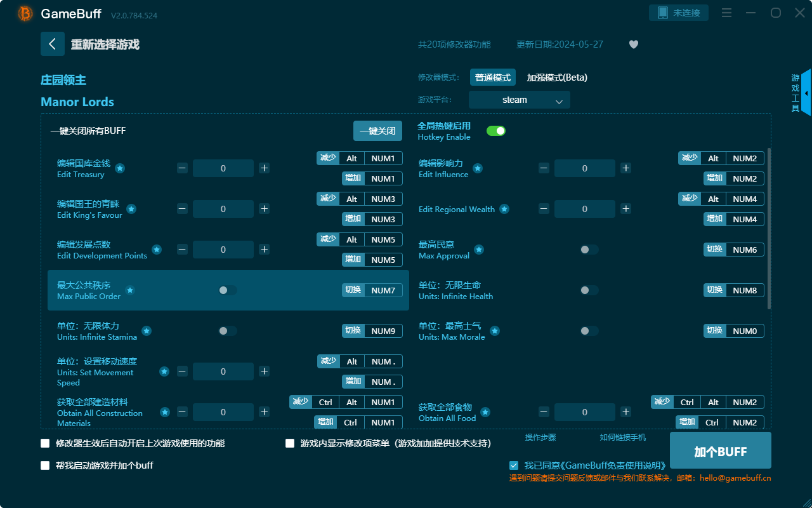
Task: Star the Max Approval cheat
Action: pyautogui.click(x=479, y=250)
